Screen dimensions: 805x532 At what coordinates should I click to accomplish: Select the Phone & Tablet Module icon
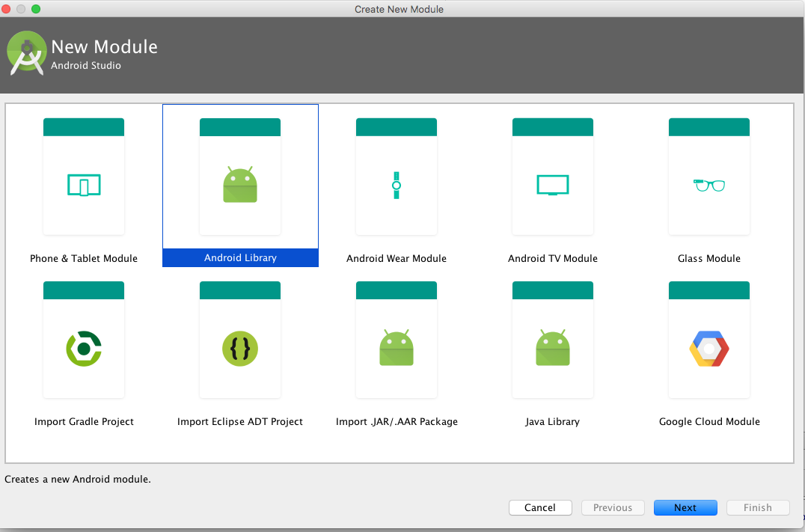click(x=84, y=185)
